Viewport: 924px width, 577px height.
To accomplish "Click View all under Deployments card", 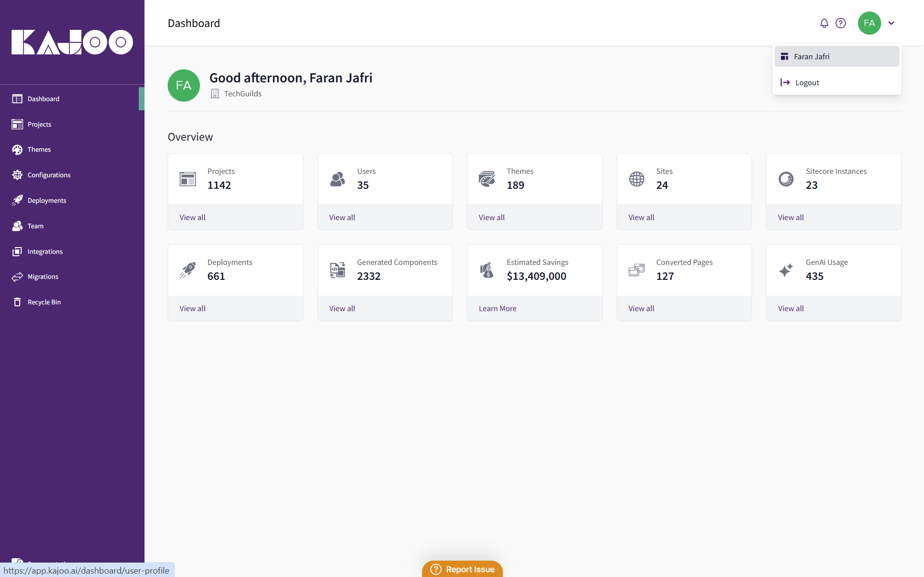I will 192,308.
